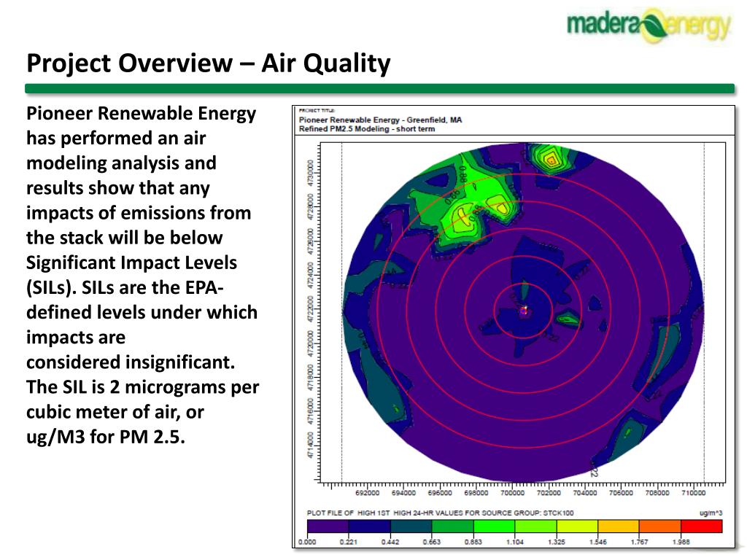Click y-axis label 4730000
This screenshot has height=560, width=747.
coord(311,172)
